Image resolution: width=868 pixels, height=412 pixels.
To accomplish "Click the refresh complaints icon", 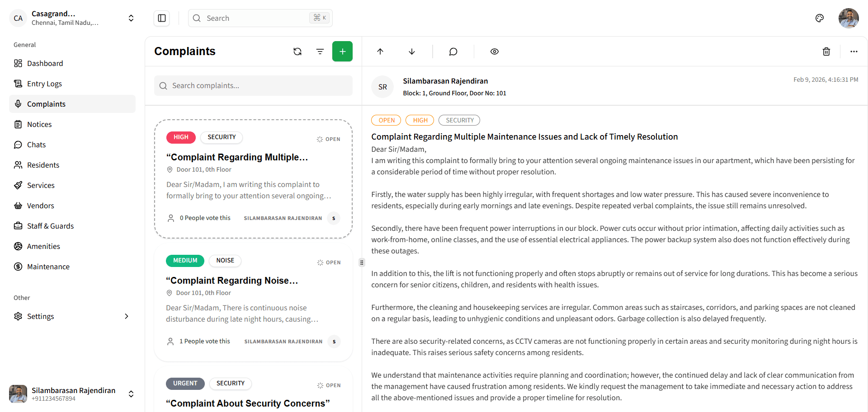I will click(297, 51).
